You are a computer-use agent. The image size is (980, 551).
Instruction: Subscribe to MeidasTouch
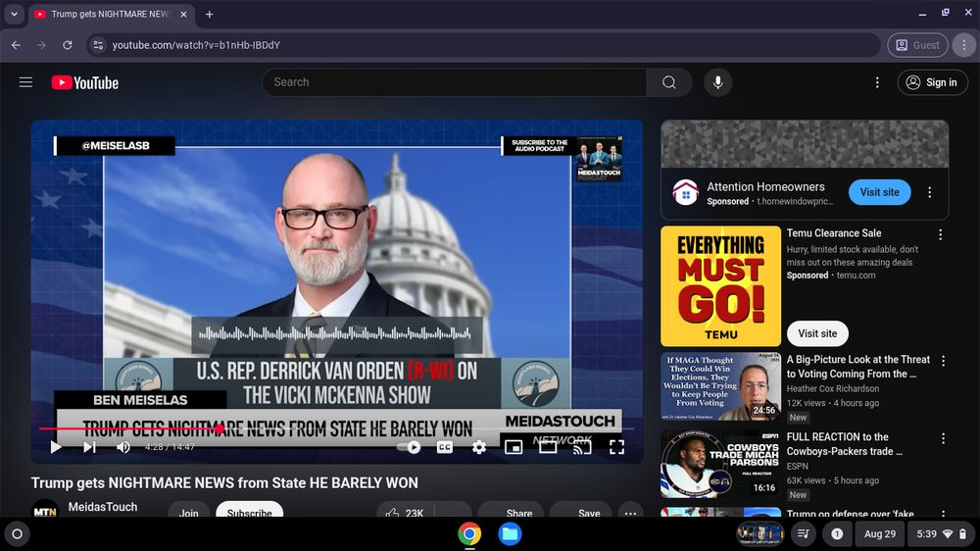coord(249,510)
